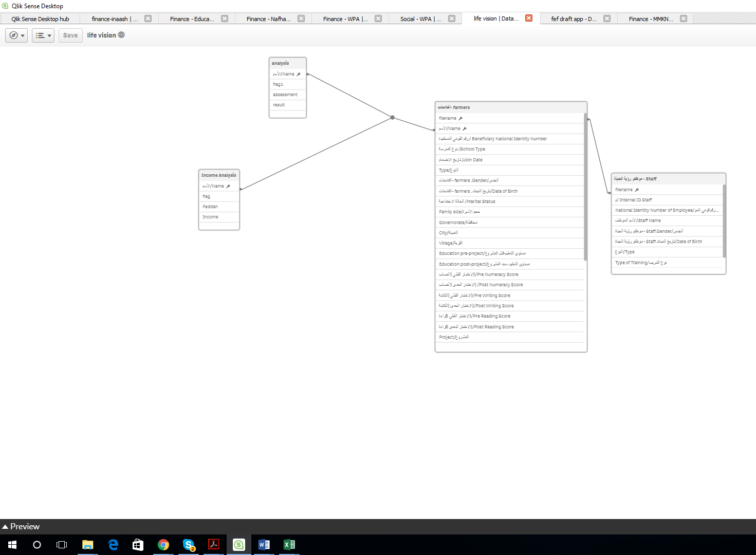Select Internal ID Staff field
This screenshot has height=555, width=756.
[x=668, y=200]
